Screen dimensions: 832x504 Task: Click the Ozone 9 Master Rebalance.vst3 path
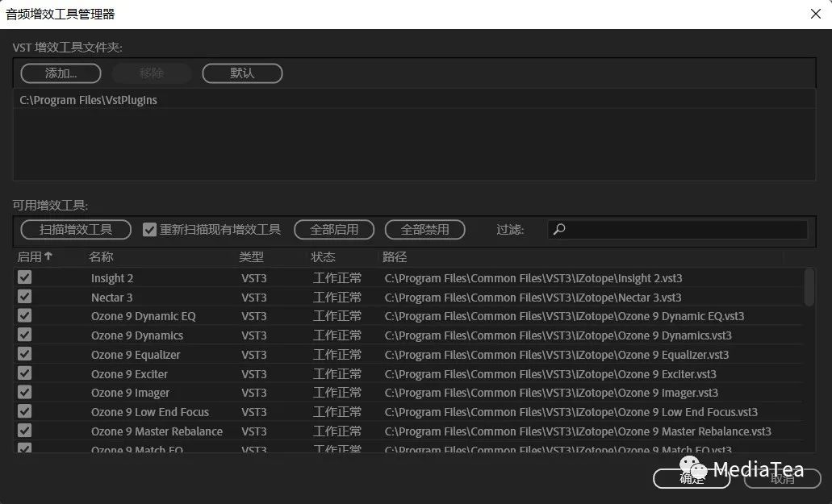click(x=578, y=431)
